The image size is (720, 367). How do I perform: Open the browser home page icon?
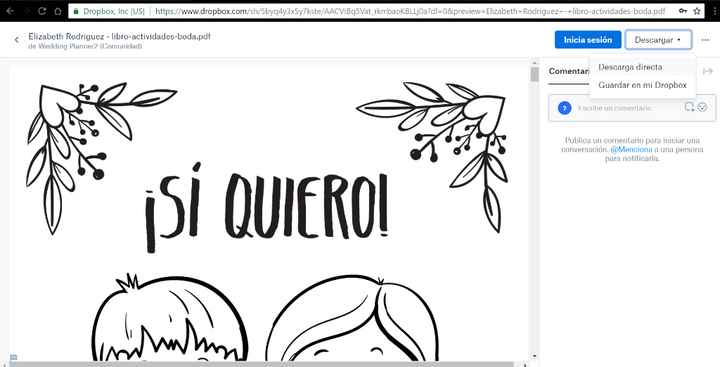click(x=58, y=11)
